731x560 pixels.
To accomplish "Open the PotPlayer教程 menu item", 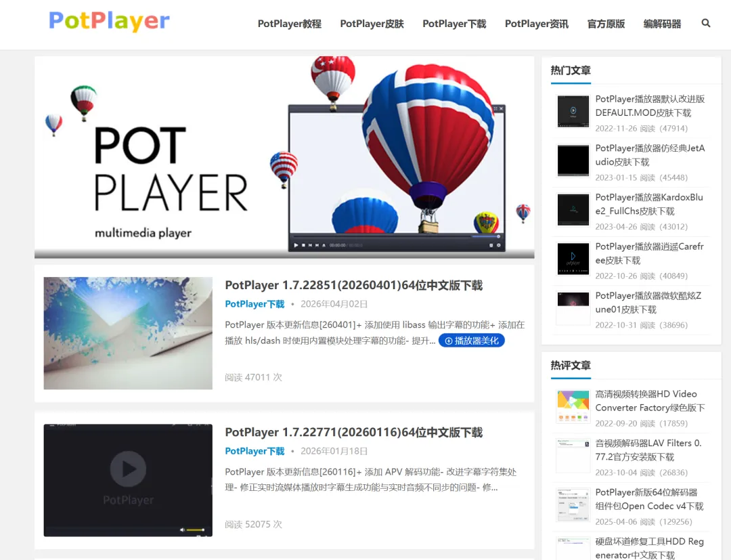I will [x=290, y=24].
